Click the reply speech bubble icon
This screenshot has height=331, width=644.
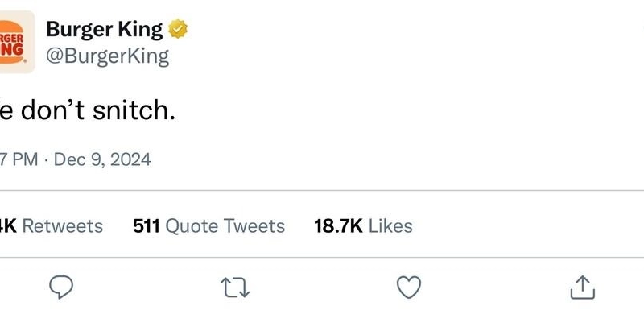(62, 288)
